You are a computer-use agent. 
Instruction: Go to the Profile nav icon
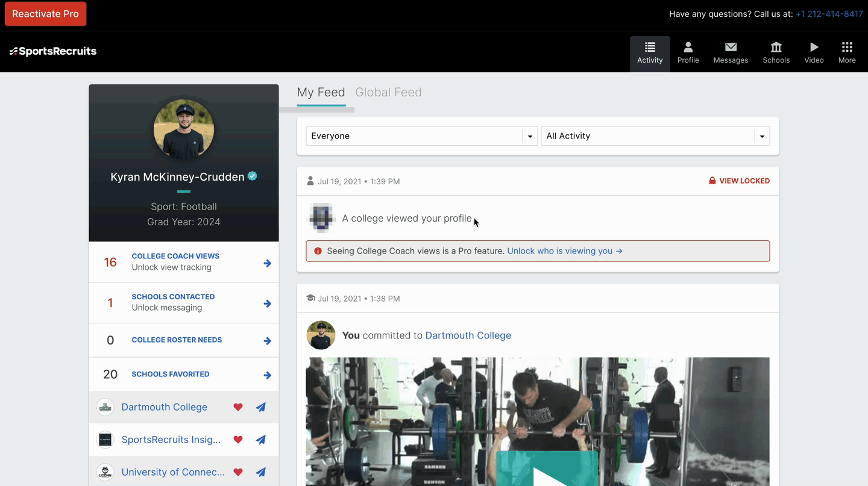pyautogui.click(x=688, y=47)
